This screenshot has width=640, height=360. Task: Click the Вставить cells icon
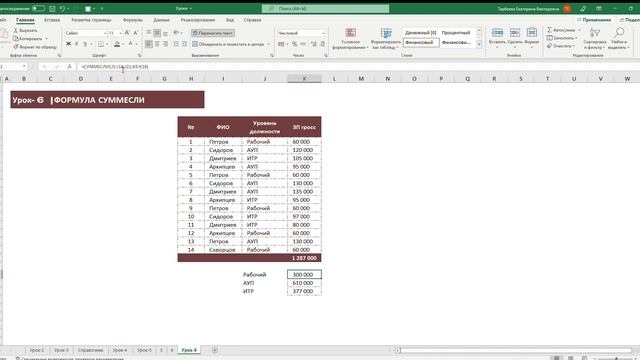tap(497, 33)
